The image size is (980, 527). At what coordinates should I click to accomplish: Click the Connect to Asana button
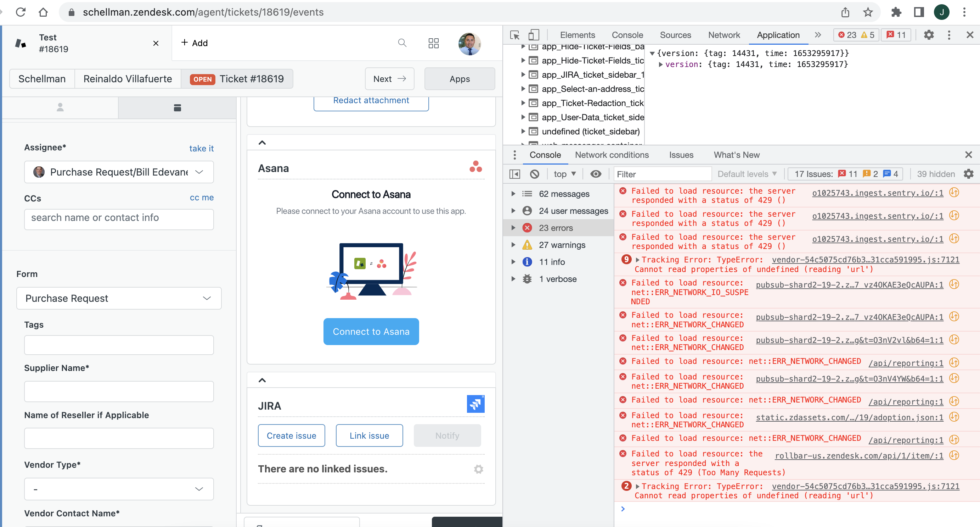371,332
